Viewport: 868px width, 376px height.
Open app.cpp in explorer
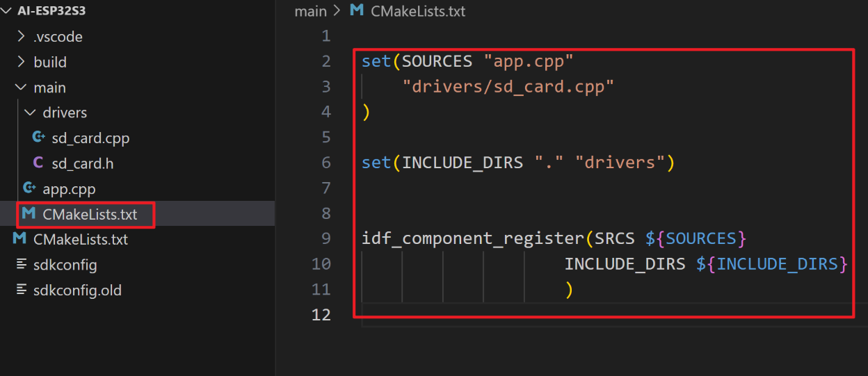point(69,189)
